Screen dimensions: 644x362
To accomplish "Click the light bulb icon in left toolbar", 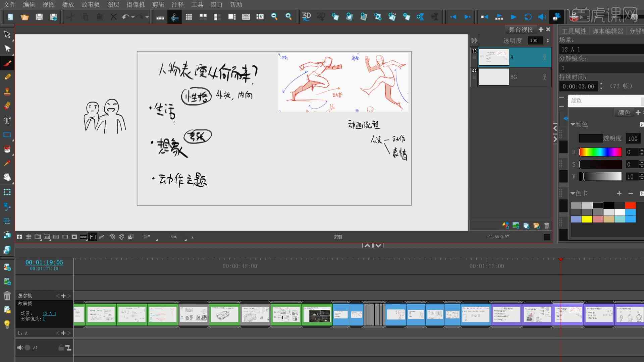I will [x=7, y=324].
